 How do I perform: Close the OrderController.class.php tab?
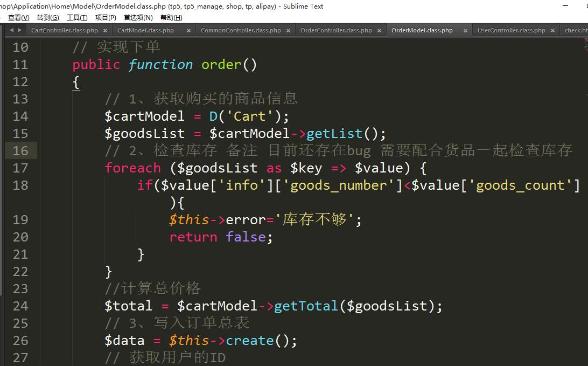point(379,31)
